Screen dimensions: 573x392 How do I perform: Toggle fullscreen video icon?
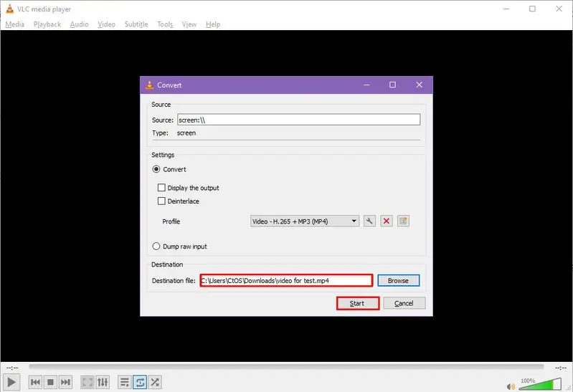click(x=87, y=382)
